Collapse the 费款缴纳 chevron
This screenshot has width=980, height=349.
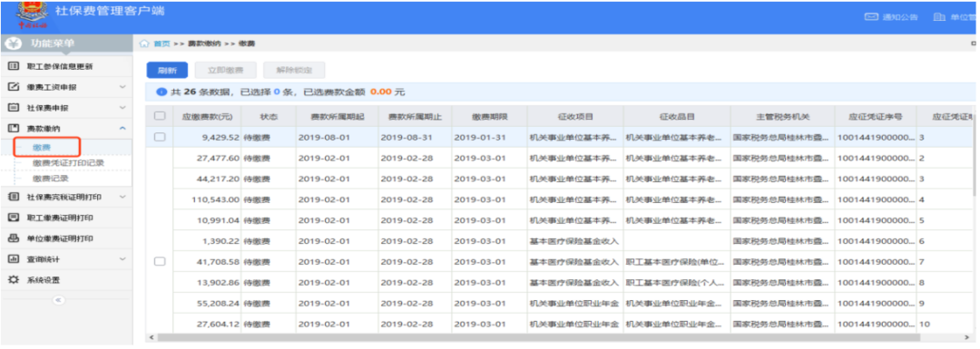click(x=122, y=128)
